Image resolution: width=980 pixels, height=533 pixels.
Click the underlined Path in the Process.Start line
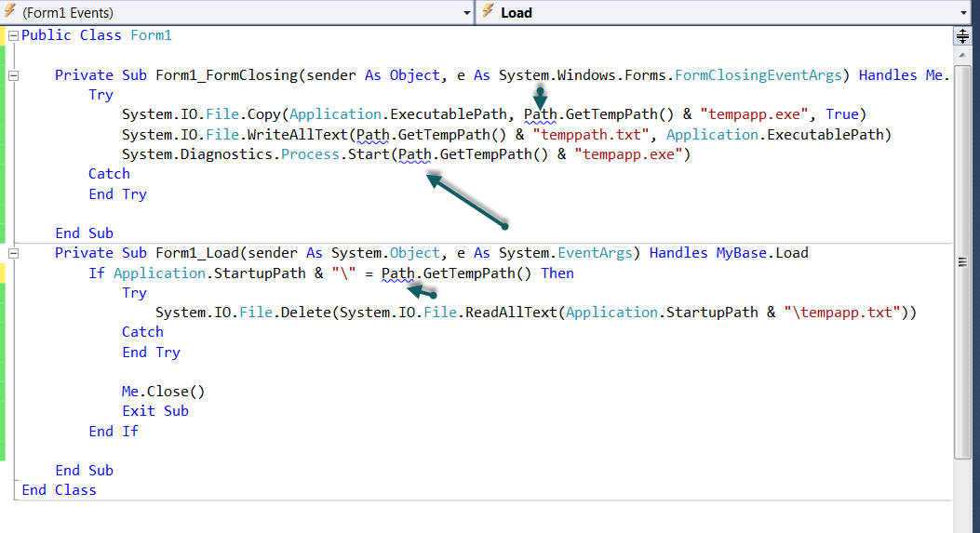[415, 154]
